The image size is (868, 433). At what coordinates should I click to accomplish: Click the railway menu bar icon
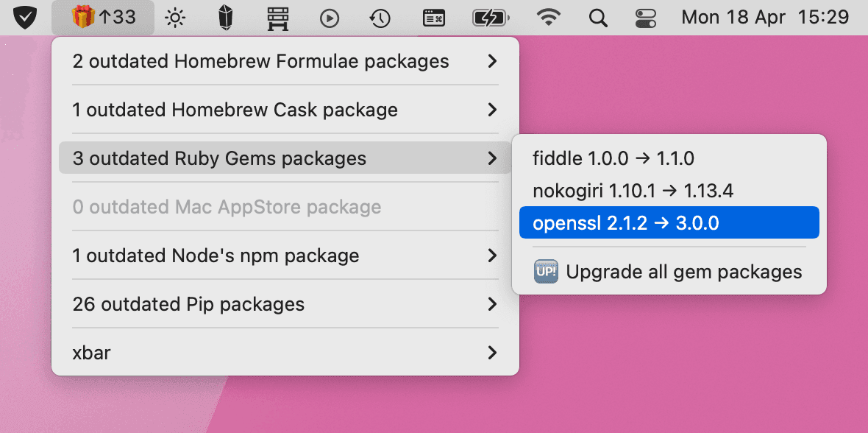(277, 17)
